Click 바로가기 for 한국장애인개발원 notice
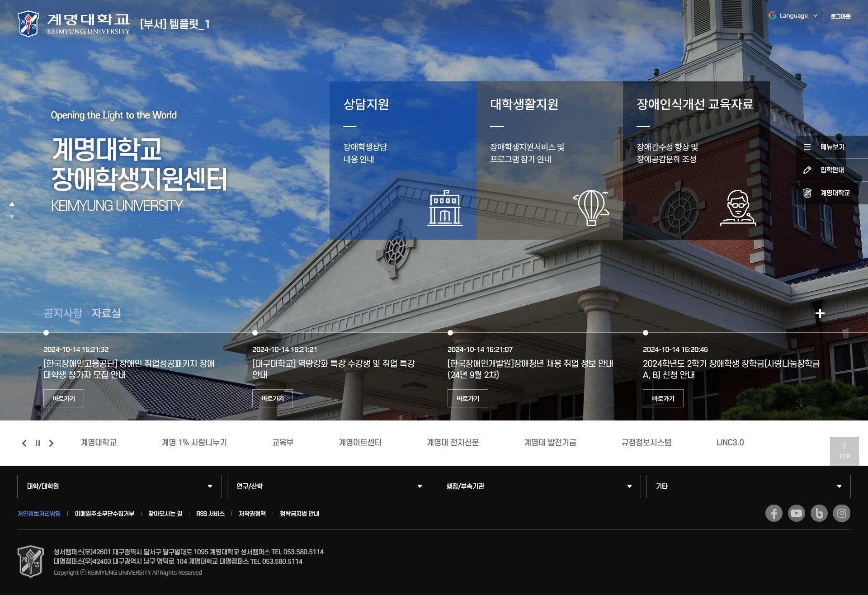 click(x=468, y=398)
